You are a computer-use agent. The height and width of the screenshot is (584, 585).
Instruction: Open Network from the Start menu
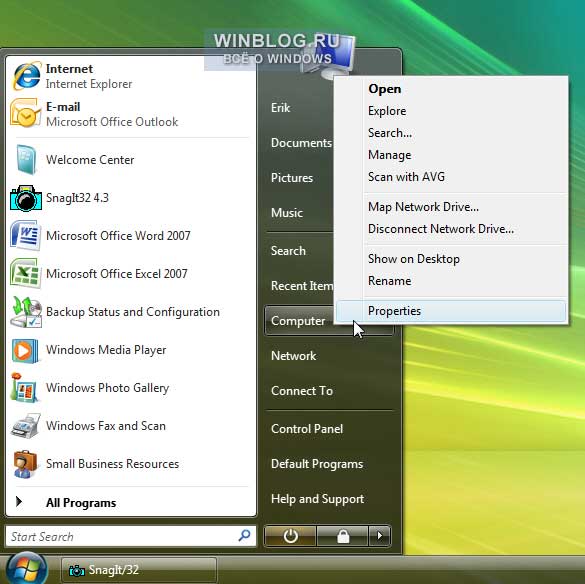(293, 356)
